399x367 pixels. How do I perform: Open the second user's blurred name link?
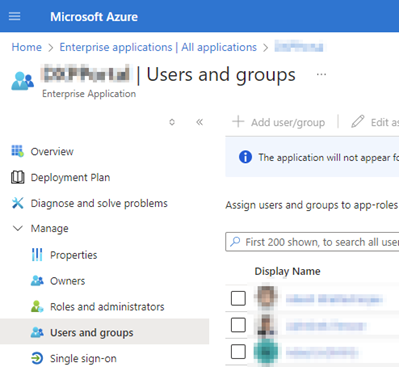click(326, 326)
